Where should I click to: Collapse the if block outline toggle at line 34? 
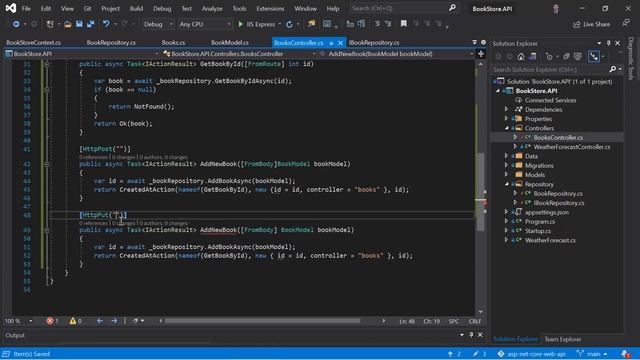[47, 90]
